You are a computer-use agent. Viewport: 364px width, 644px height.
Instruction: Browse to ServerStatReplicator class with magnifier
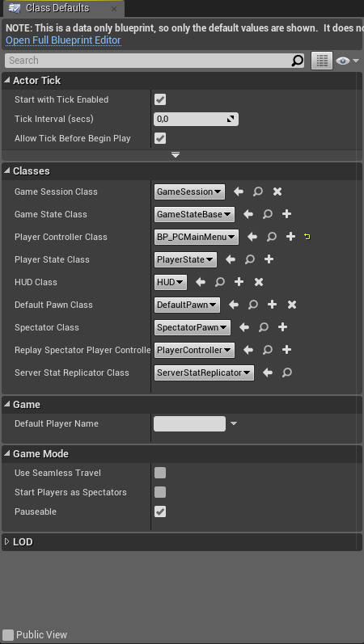[287, 373]
